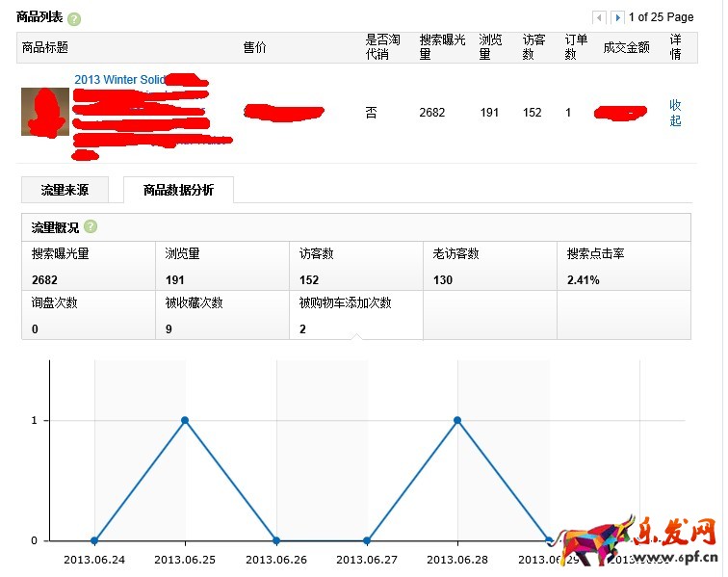Viewport: 728px width, 577px height.
Task: Go to next page arrow in pager
Action: [x=617, y=17]
